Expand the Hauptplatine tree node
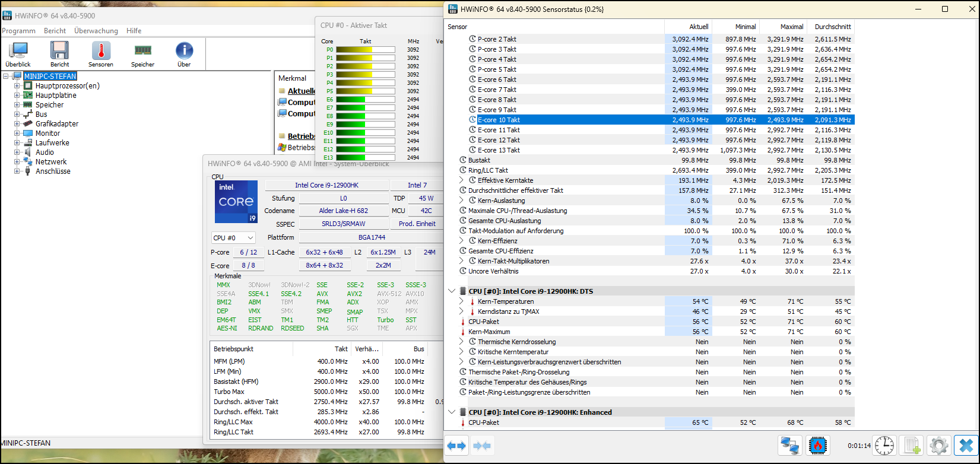Image resolution: width=980 pixels, height=464 pixels. [x=17, y=96]
